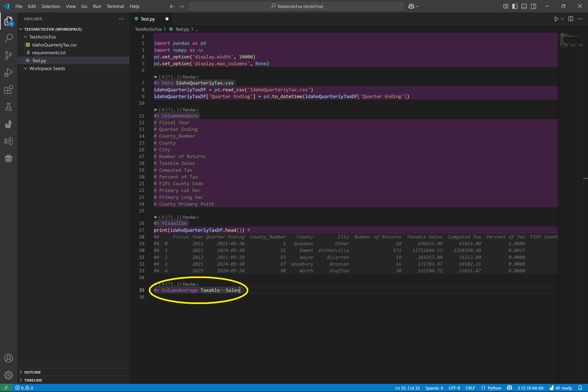Open the Search view icon

point(8,38)
